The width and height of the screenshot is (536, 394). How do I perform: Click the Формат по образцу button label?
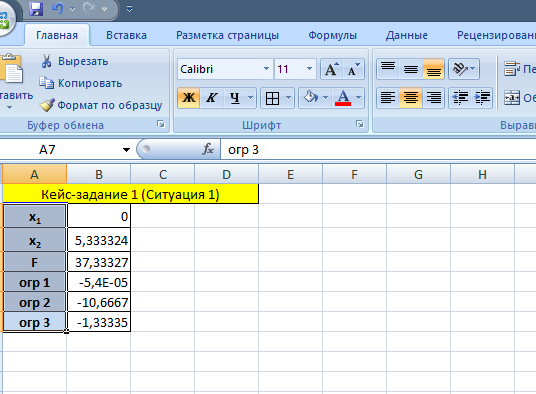[109, 105]
